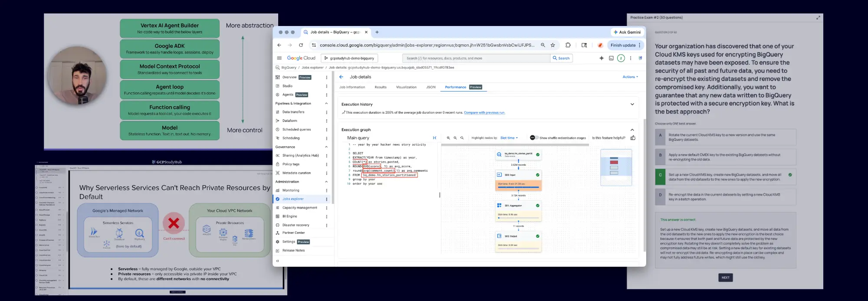Image resolution: width=868 pixels, height=301 pixels.
Task: Click S02: Output slot time bar
Action: (x=518, y=249)
